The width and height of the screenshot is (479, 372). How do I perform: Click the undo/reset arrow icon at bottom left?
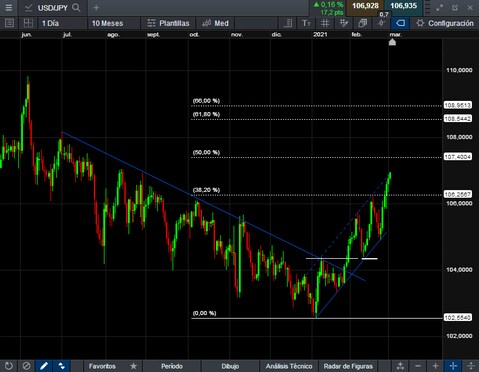coord(9,366)
